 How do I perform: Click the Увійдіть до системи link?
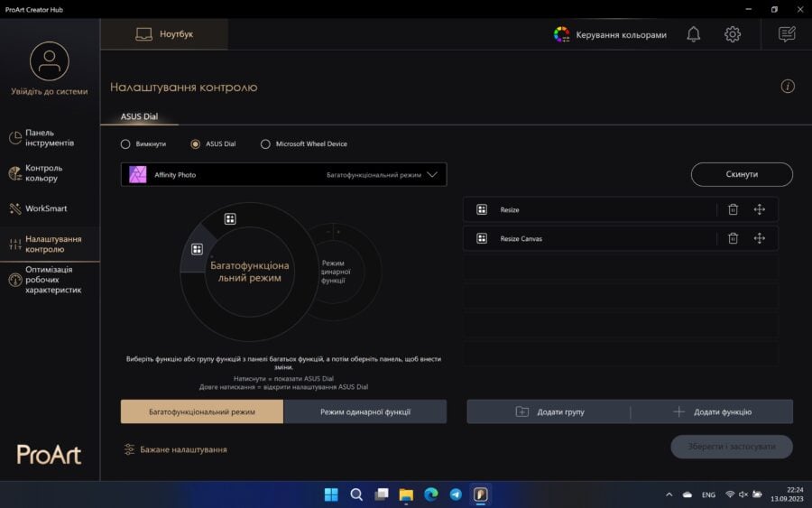[x=50, y=92]
